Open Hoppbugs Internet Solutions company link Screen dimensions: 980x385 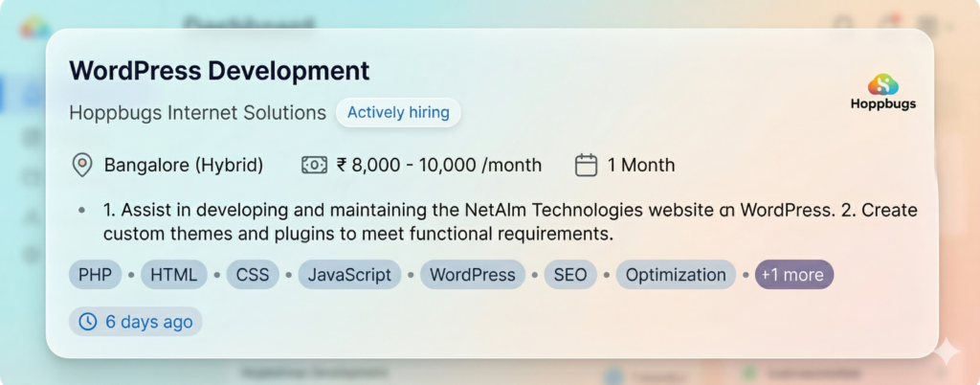197,112
